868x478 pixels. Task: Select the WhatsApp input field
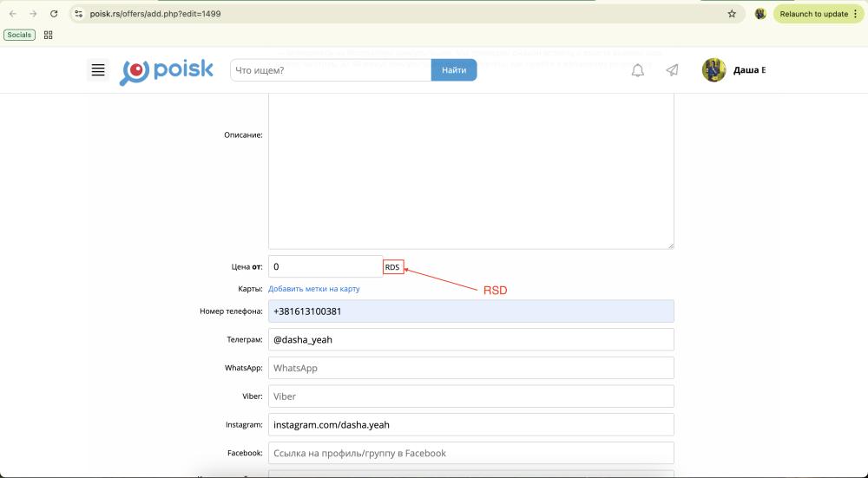pos(470,368)
